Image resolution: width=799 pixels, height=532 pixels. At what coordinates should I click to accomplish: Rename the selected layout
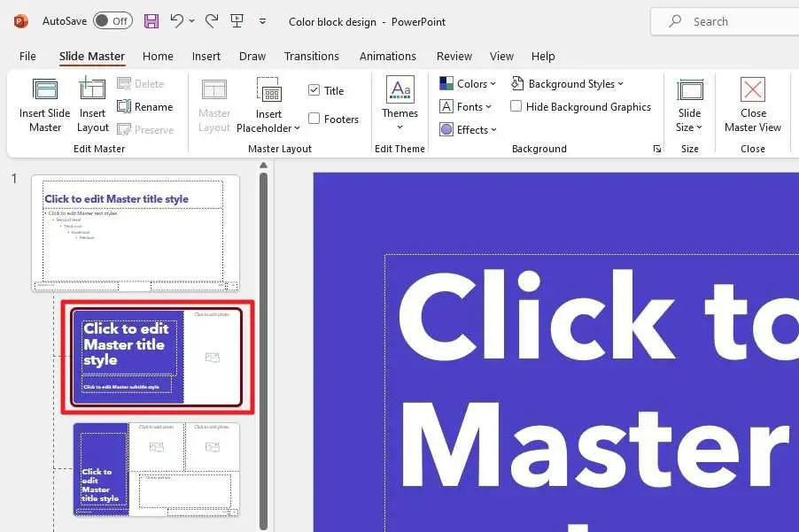144,106
